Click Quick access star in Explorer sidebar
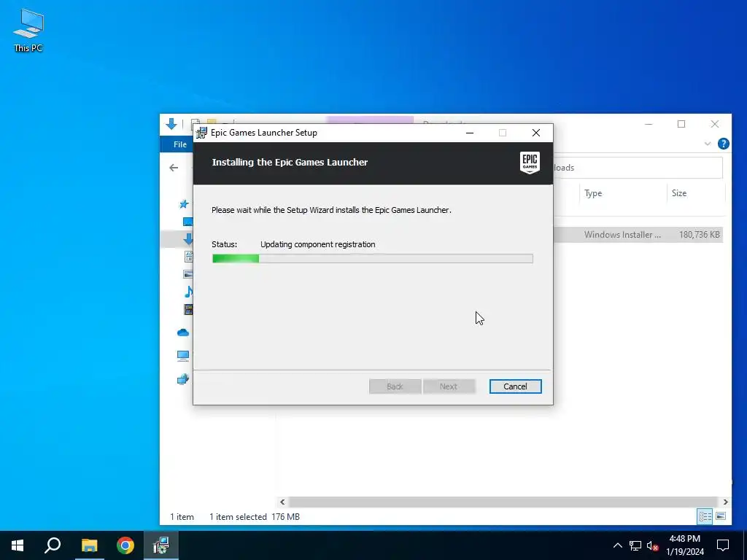Viewport: 747px width, 560px height. 184,204
